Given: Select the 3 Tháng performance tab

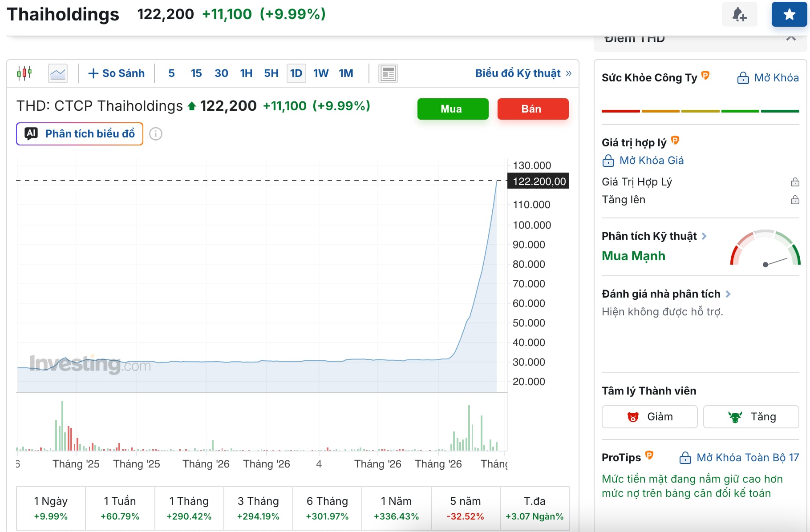Looking at the screenshot, I should (x=258, y=508).
